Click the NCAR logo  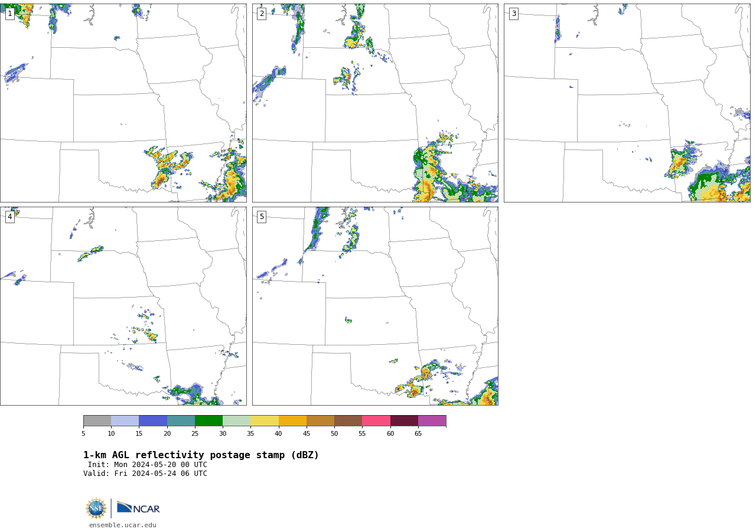[x=138, y=508]
